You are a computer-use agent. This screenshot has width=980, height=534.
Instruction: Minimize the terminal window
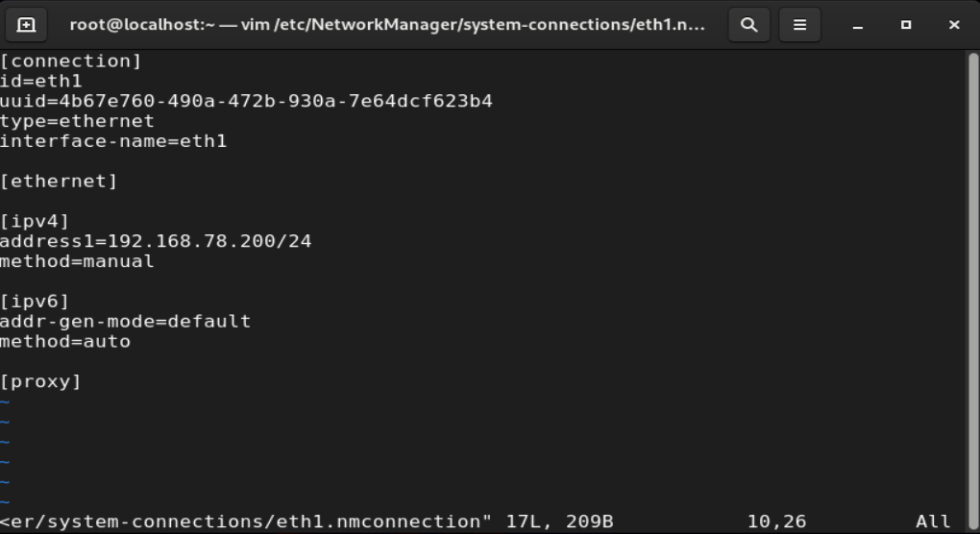click(x=858, y=25)
